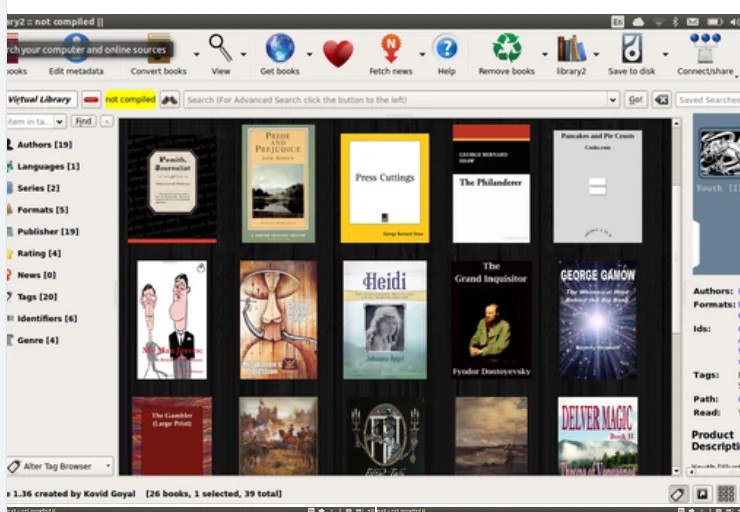740x512 pixels.
Task: Select the George Gamow book cover
Action: click(x=597, y=319)
